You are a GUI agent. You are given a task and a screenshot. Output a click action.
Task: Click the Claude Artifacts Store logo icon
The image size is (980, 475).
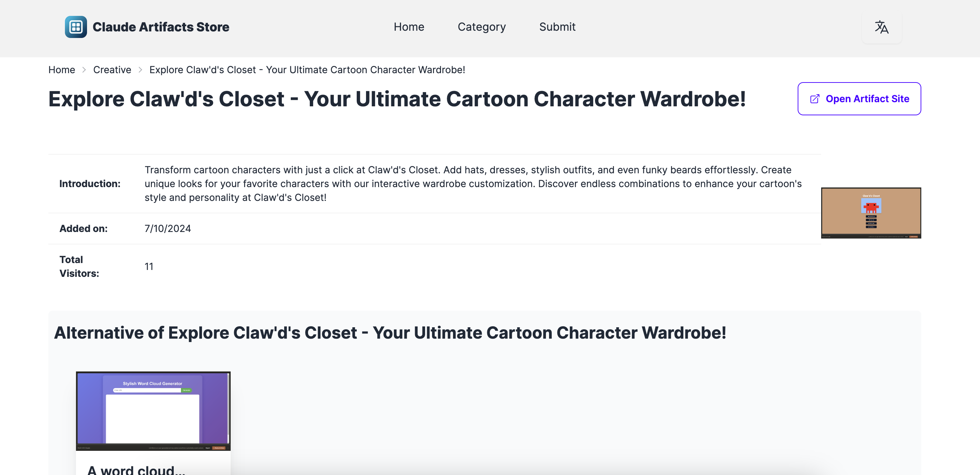click(x=76, y=27)
